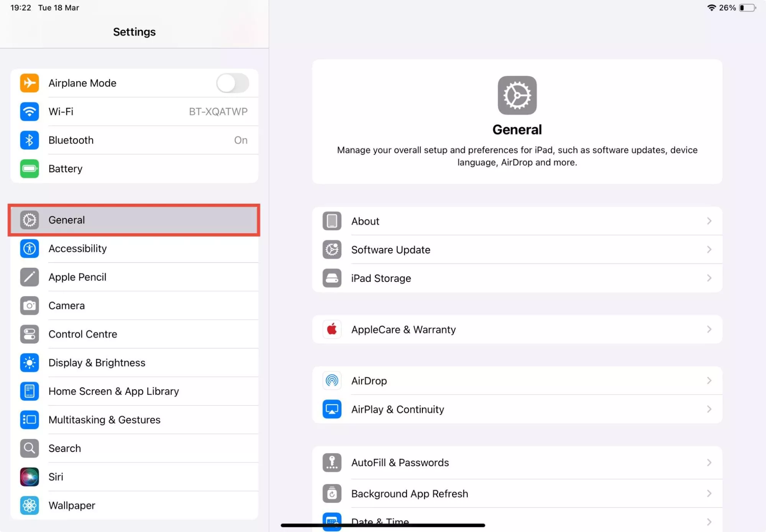Open Bluetooth settings via its blue icon
This screenshot has width=766, height=532.
point(30,140)
